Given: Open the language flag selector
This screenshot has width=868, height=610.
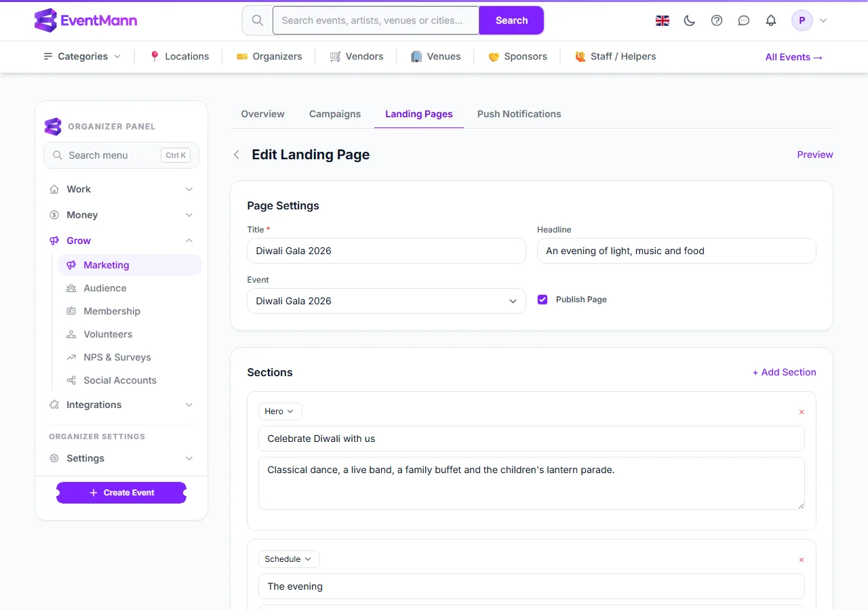Looking at the screenshot, I should click(x=663, y=20).
